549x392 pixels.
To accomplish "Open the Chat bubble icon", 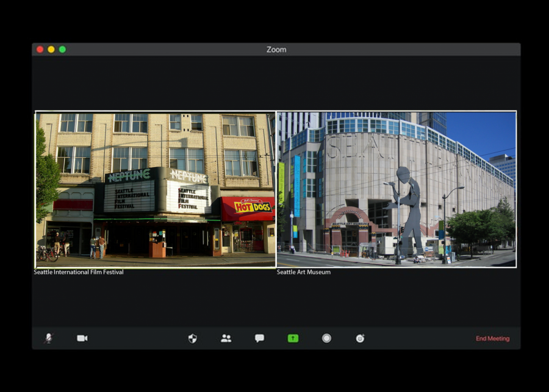I will click(259, 338).
